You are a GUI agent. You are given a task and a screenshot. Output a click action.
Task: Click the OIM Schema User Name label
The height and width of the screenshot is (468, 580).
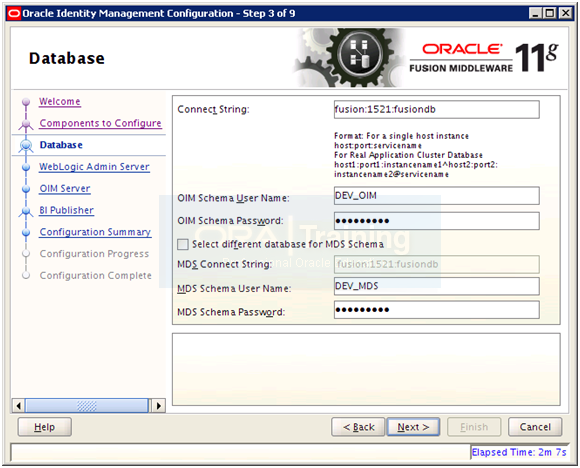tap(233, 198)
